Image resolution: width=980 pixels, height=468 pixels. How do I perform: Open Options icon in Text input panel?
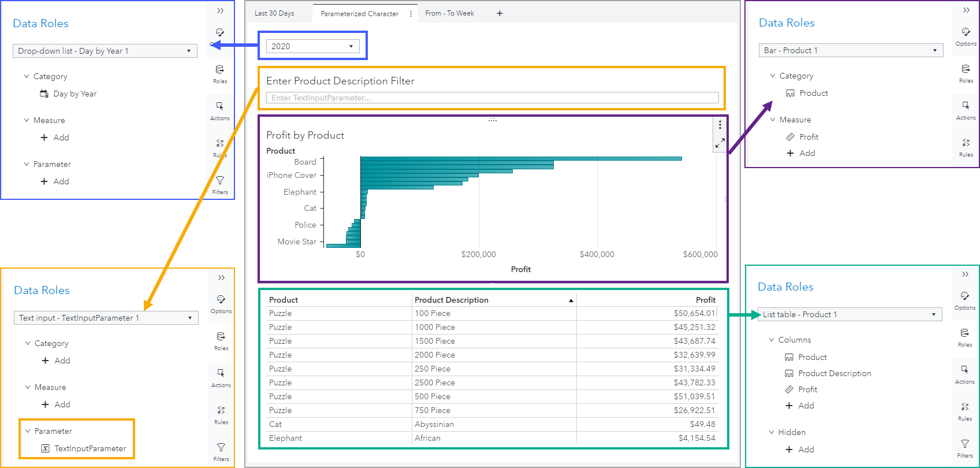[221, 303]
